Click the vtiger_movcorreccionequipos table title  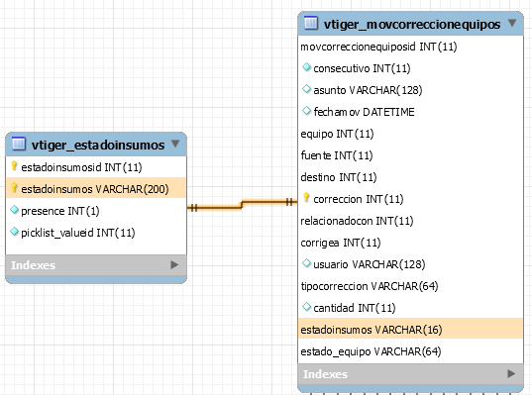point(412,25)
